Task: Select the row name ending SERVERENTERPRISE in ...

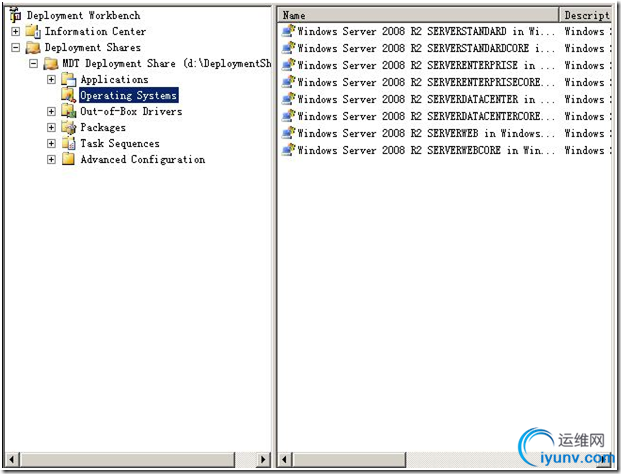Action: pyautogui.click(x=426, y=65)
